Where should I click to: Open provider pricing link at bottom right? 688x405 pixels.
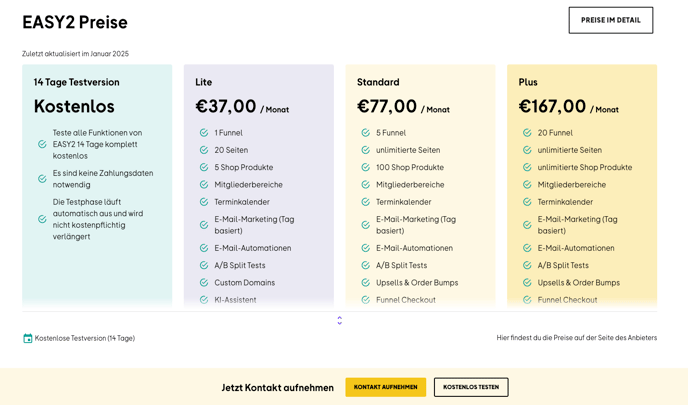click(x=577, y=338)
